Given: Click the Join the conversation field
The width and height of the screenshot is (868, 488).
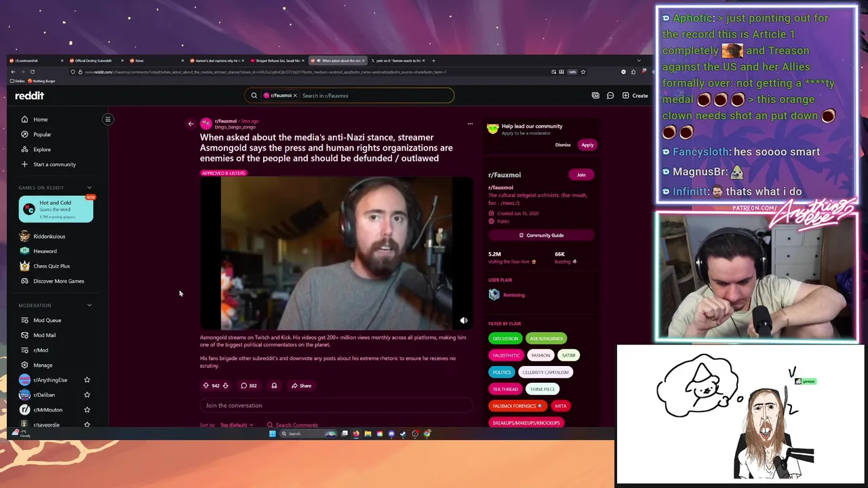Looking at the screenshot, I should click(x=336, y=405).
